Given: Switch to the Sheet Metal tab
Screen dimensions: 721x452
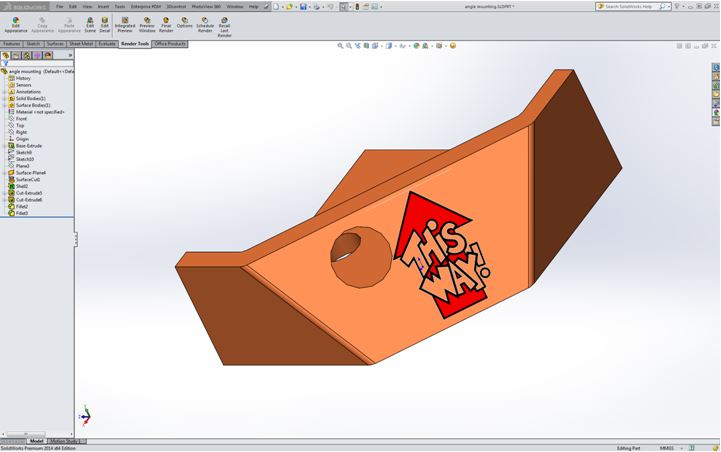Looking at the screenshot, I should [82, 44].
